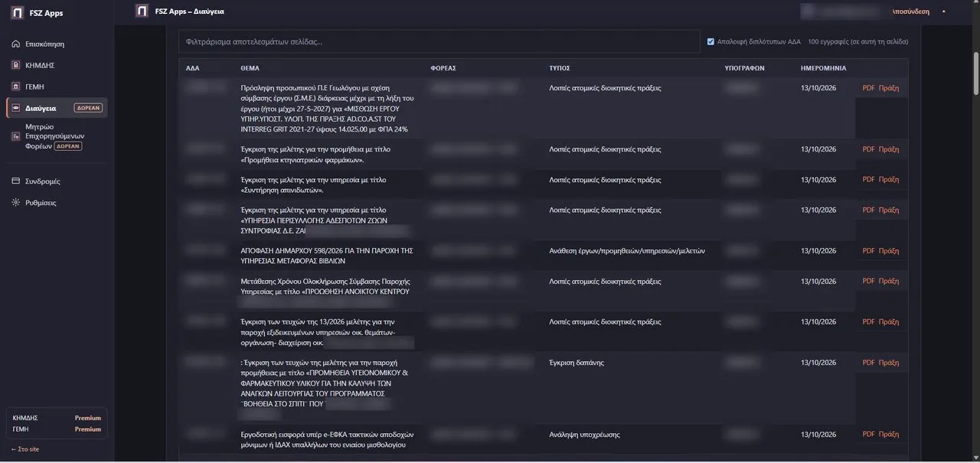The height and width of the screenshot is (463, 980).
Task: Follow the '← Στο site' link
Action: point(25,449)
